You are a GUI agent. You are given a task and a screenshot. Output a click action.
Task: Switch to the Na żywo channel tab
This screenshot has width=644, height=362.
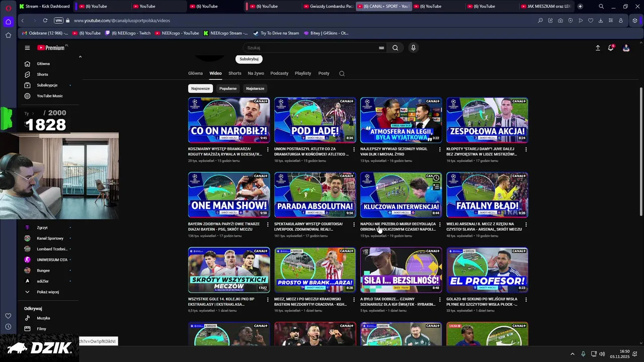click(256, 73)
